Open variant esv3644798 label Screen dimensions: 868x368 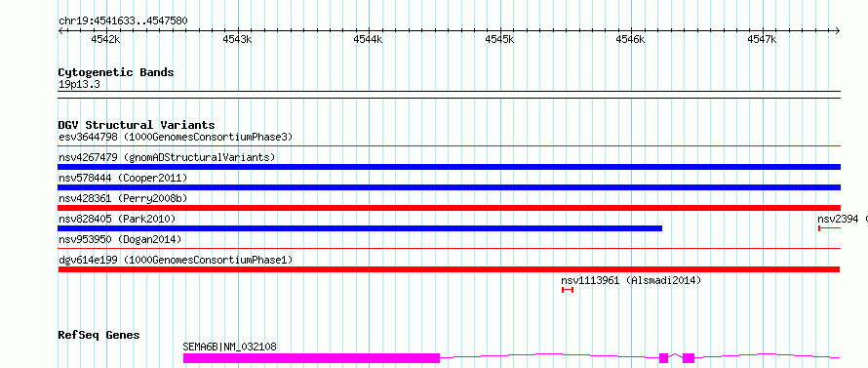coord(176,137)
